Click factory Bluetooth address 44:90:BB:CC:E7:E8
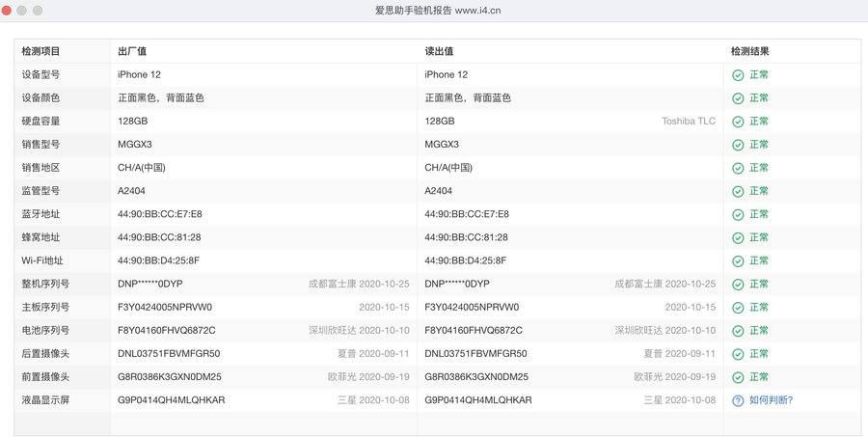This screenshot has height=437, width=868. click(x=160, y=214)
